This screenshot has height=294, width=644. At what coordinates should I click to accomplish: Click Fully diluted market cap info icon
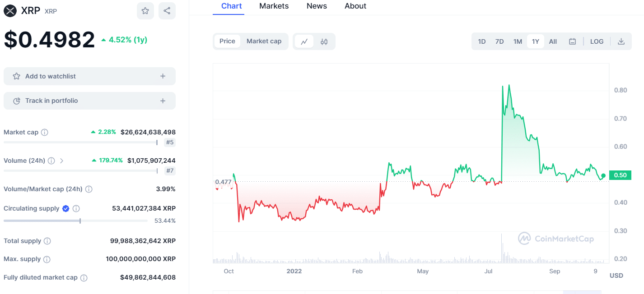(84, 278)
